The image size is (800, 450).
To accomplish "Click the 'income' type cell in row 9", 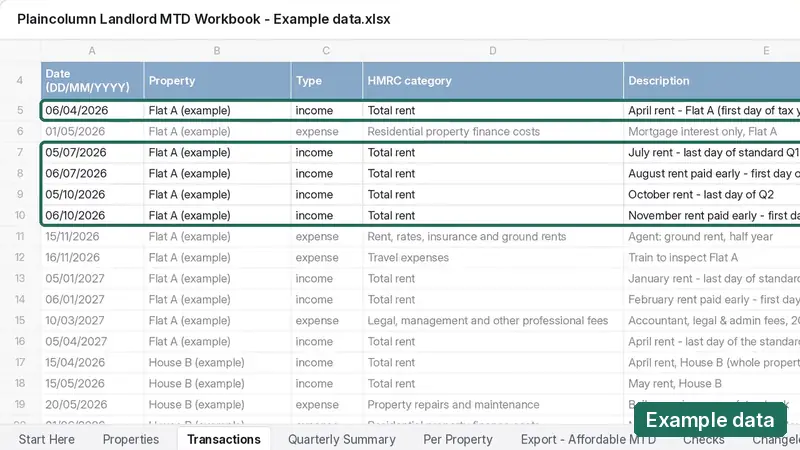I will (327, 194).
